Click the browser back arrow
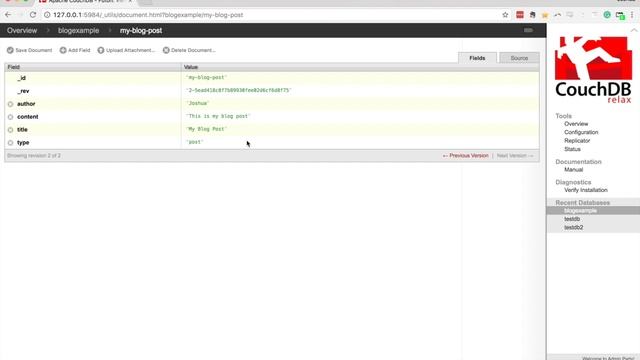This screenshot has height=360, width=640. tap(8, 15)
